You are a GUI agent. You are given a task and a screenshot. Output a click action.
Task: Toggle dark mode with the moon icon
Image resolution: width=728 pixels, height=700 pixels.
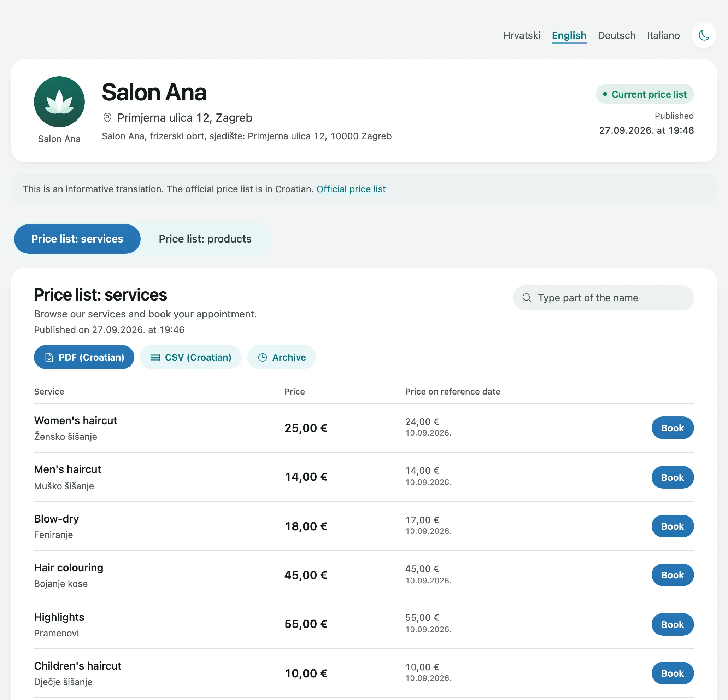(x=704, y=35)
